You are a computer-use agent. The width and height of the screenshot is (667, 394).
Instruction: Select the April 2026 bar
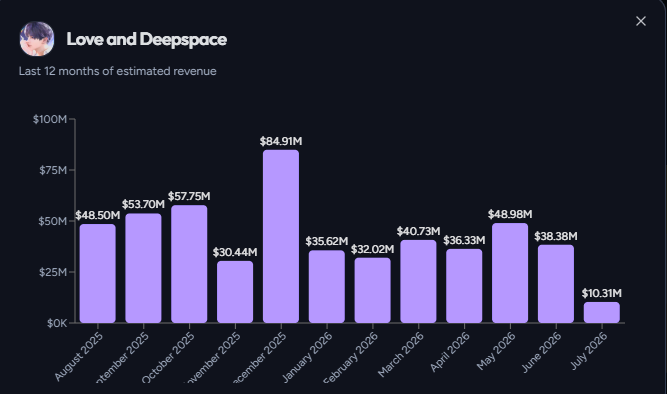[x=464, y=286]
